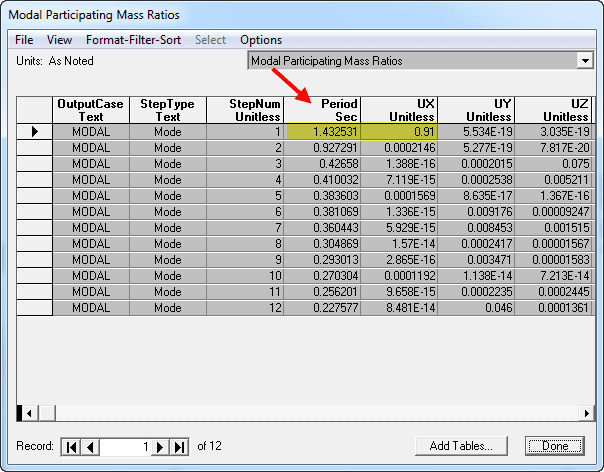Select period value 0.383603
This screenshot has height=472, width=604.
tap(322, 196)
